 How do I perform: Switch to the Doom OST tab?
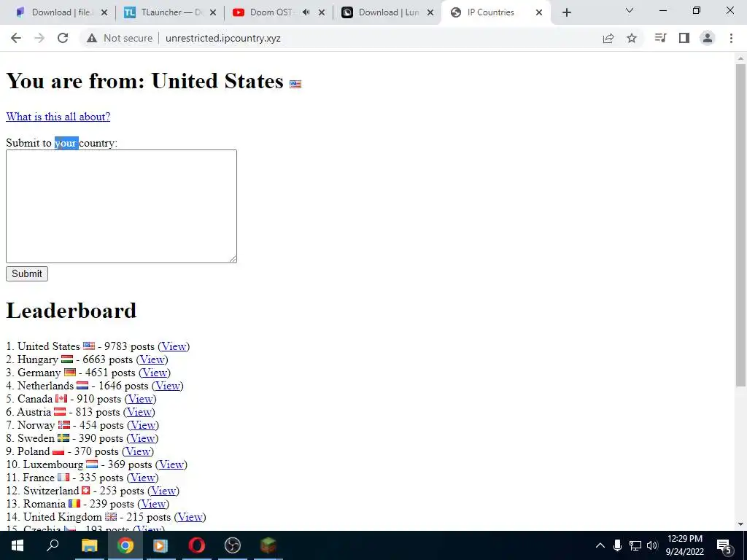click(278, 12)
